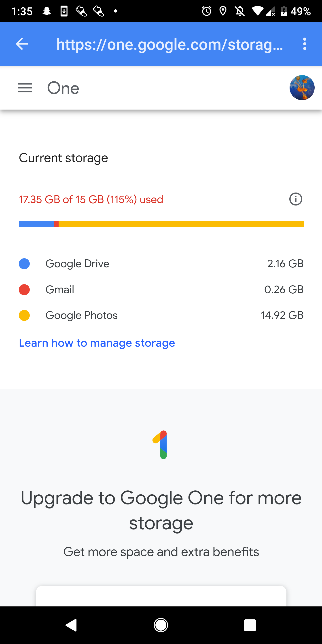The width and height of the screenshot is (322, 644).
Task: Tap the red Gmail dot
Action: point(24,290)
